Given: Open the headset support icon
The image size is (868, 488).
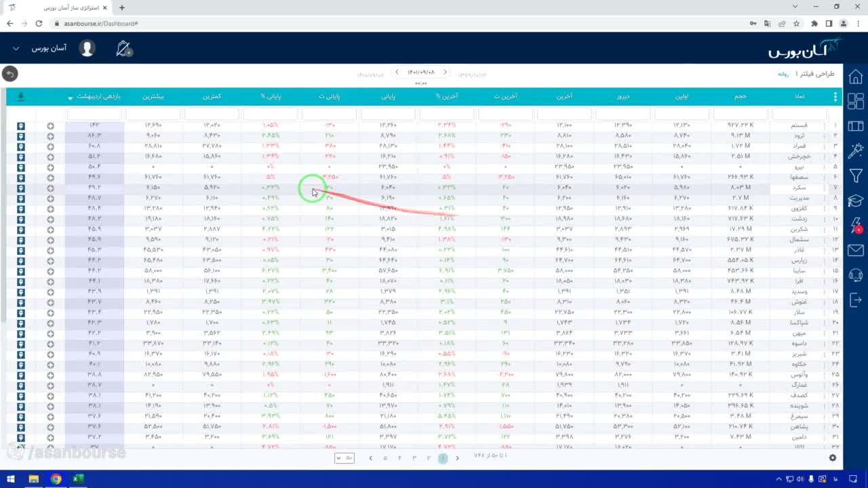Looking at the screenshot, I should click(856, 274).
